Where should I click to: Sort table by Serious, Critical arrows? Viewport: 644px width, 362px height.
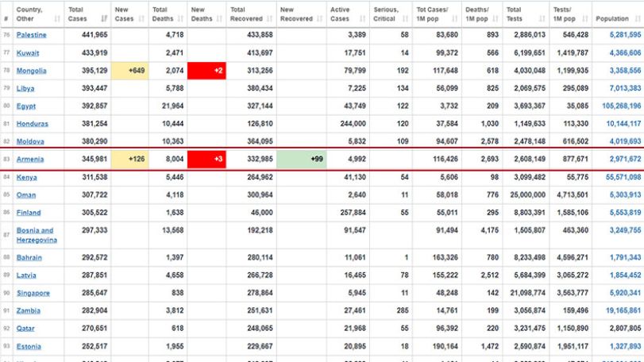point(405,19)
